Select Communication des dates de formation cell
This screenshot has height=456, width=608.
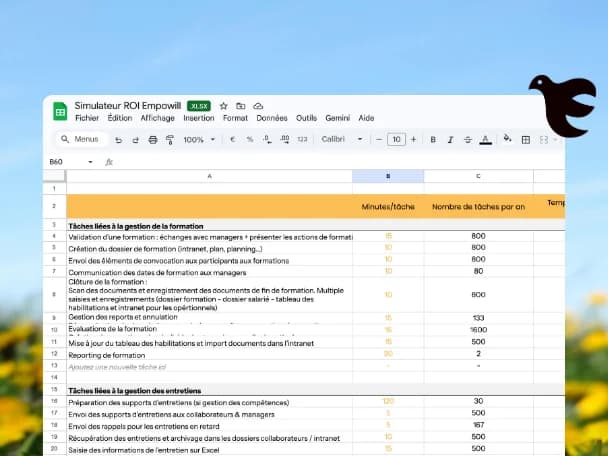click(209, 272)
